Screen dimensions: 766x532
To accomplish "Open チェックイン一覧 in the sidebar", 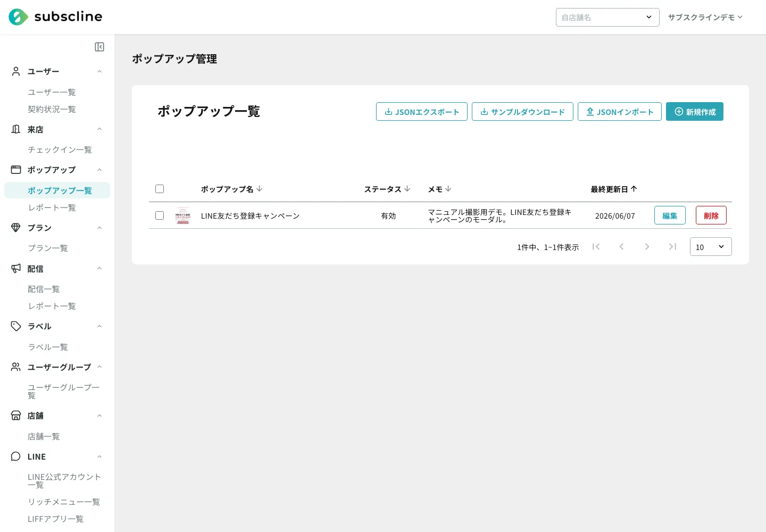I will click(x=60, y=149).
